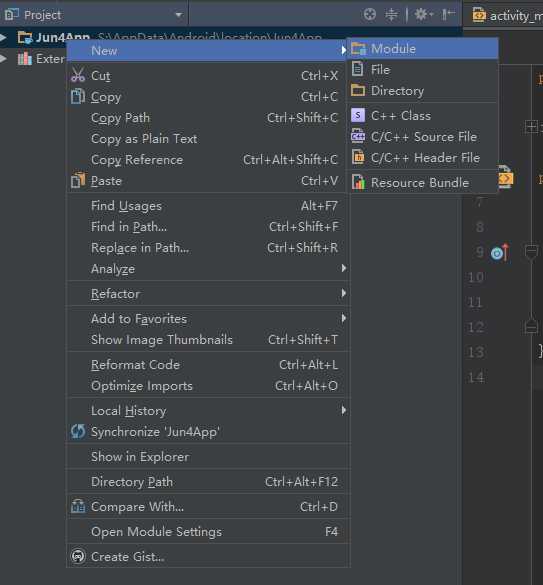Collapse the code fold marker at line 9
This screenshot has height=585, width=543.
531,252
